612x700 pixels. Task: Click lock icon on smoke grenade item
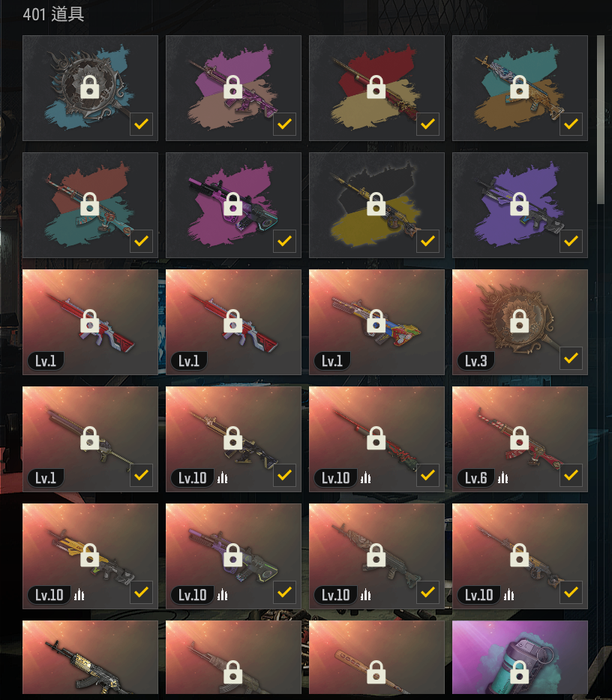(x=520, y=672)
